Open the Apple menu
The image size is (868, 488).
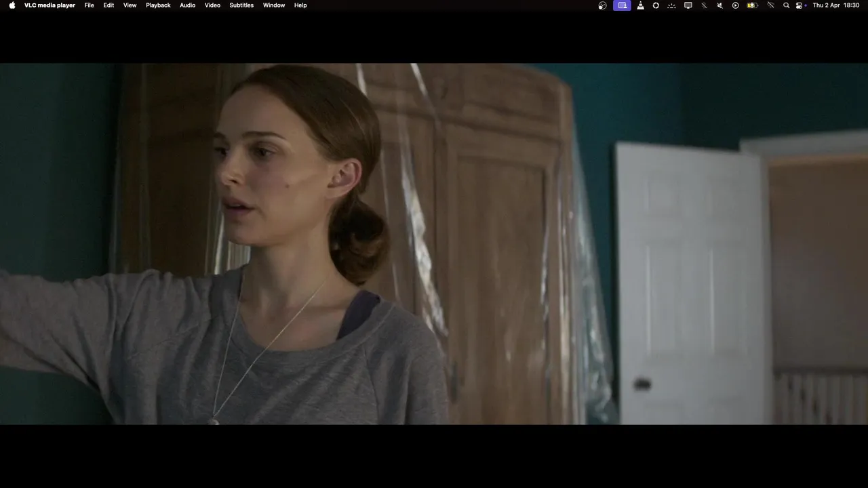pos(12,5)
